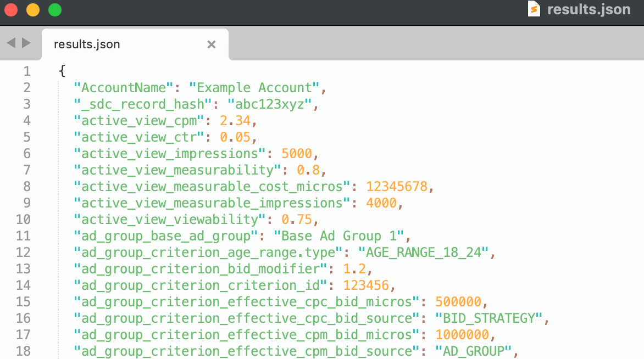Click the Sublime file icon in title bar

click(x=534, y=9)
